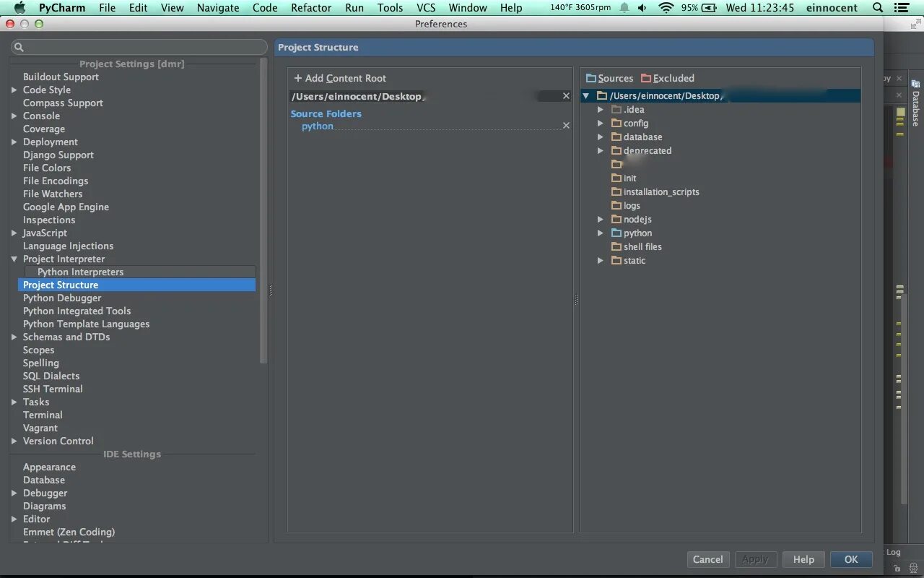Collapse the Project Interpreter node
The image size is (924, 578).
click(x=14, y=259)
